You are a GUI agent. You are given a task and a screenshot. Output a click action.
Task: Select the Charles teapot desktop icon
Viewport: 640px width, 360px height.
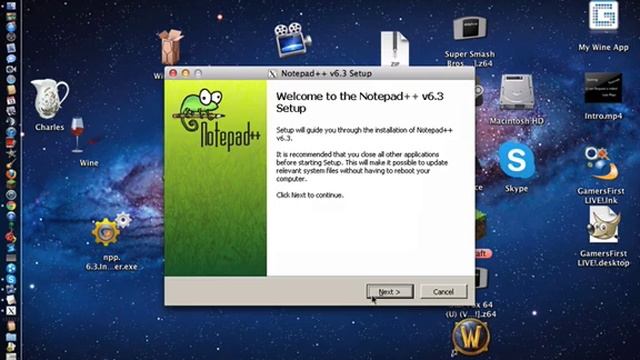pos(49,99)
